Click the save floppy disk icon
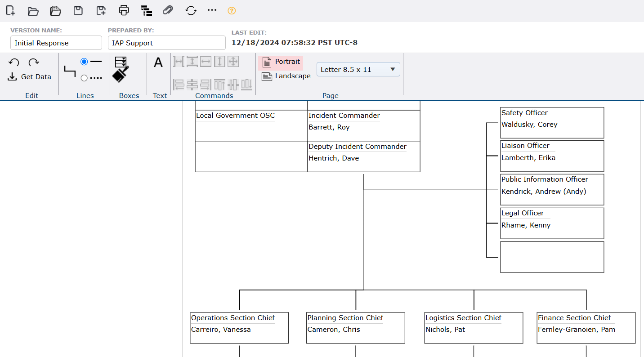The image size is (644, 357). [78, 11]
